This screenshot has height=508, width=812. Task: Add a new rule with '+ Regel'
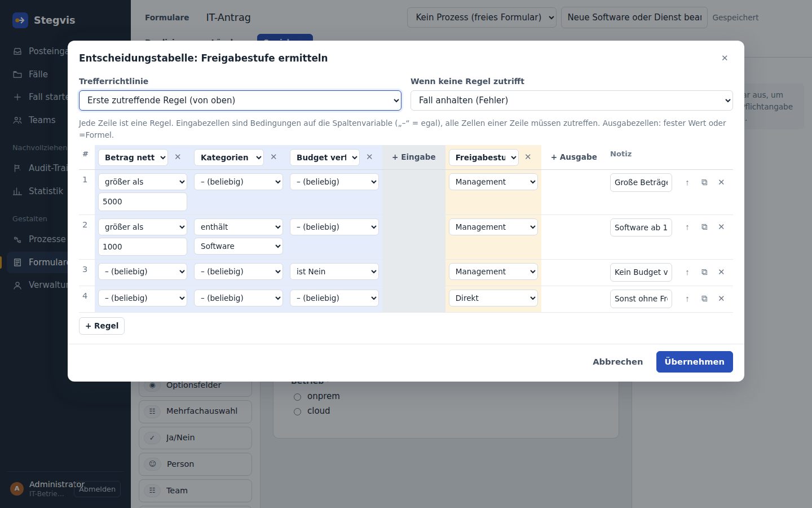pyautogui.click(x=101, y=326)
